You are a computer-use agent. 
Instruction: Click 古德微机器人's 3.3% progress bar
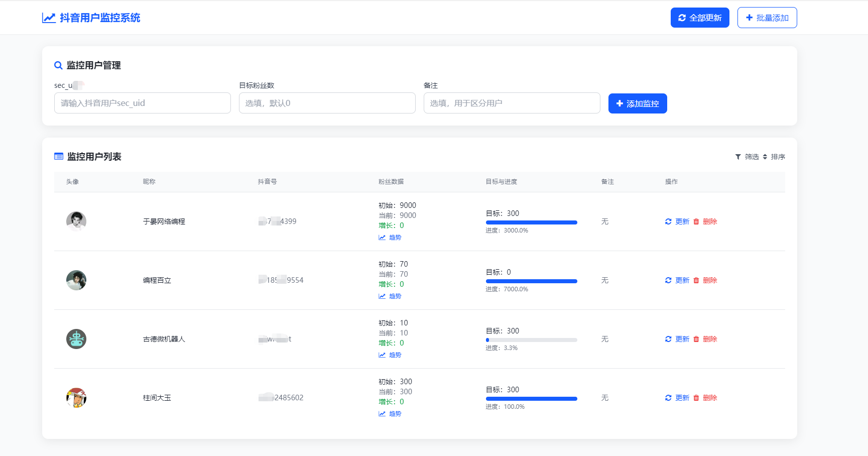point(531,339)
